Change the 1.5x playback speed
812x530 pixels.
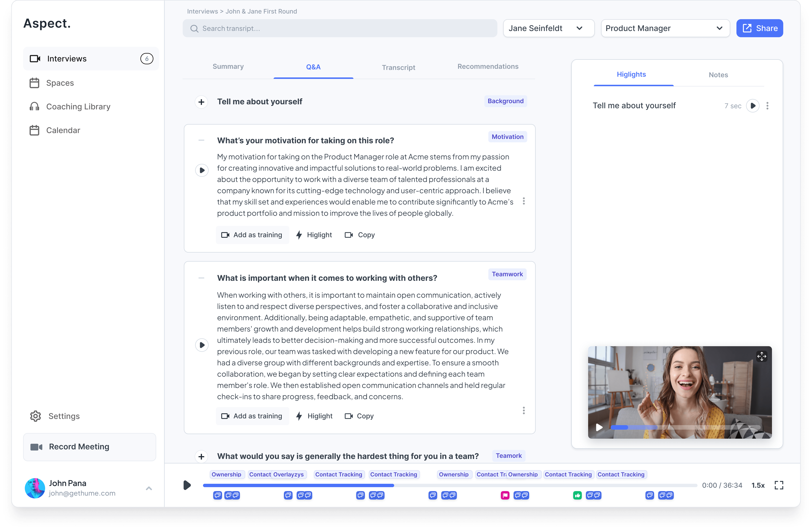[x=758, y=485]
